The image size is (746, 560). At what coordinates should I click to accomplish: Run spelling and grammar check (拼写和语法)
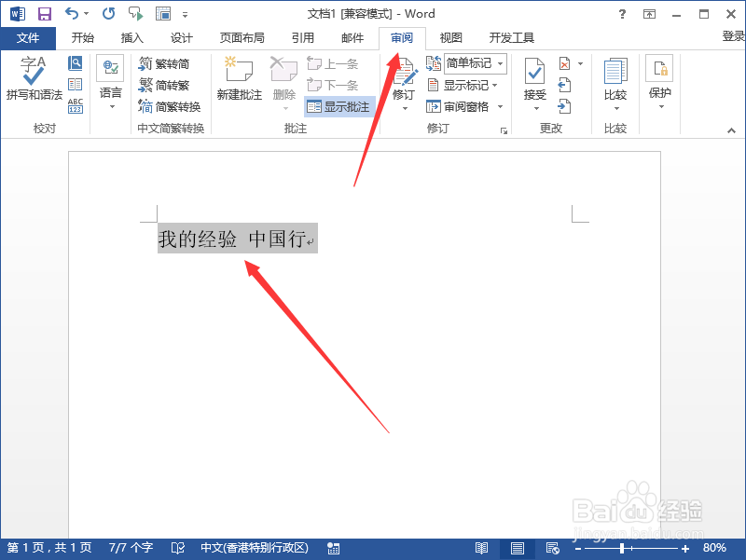point(31,84)
